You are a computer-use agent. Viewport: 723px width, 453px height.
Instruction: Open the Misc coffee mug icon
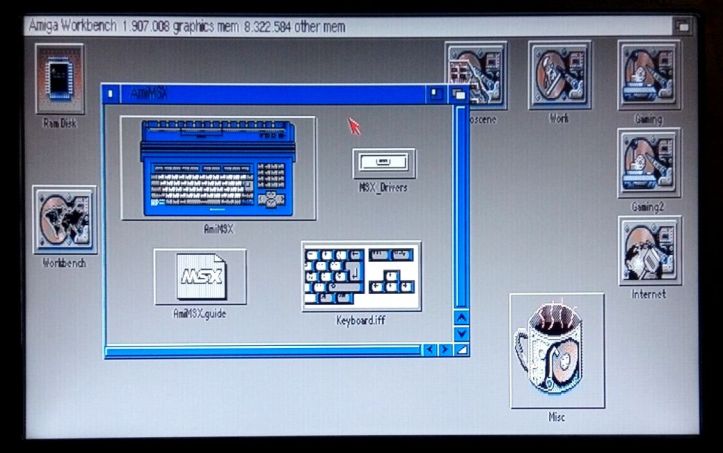pos(556,350)
